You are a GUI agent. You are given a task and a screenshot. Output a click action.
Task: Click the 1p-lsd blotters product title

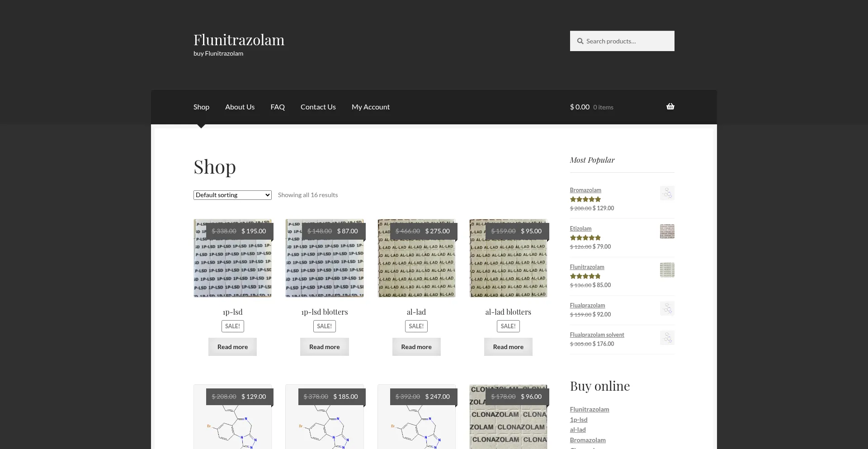coord(325,312)
